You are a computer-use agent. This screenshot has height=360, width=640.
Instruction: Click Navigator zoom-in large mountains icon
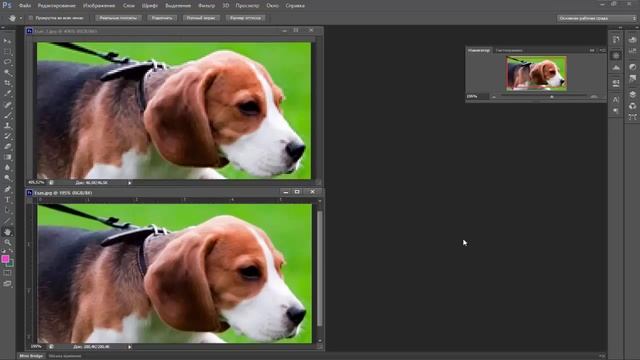(x=594, y=97)
